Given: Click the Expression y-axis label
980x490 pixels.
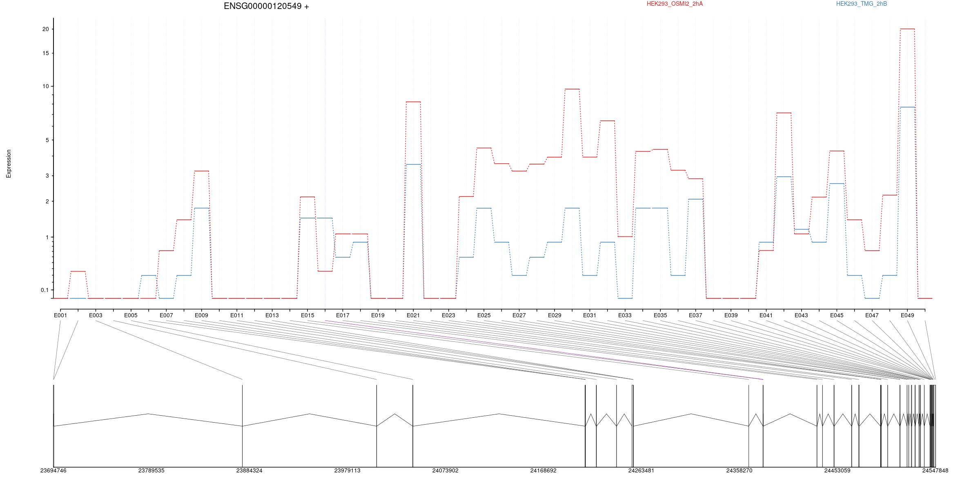Looking at the screenshot, I should coord(9,164).
